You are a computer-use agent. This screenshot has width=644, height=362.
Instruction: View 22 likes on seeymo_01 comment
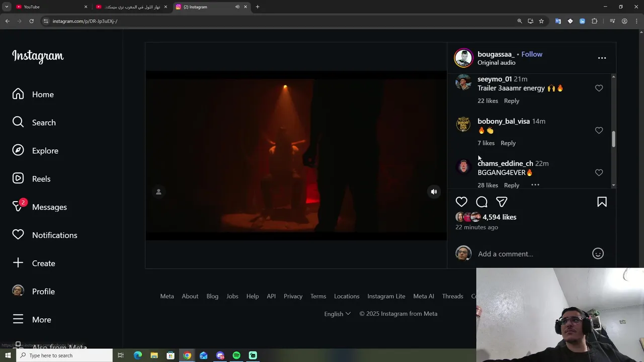click(488, 101)
